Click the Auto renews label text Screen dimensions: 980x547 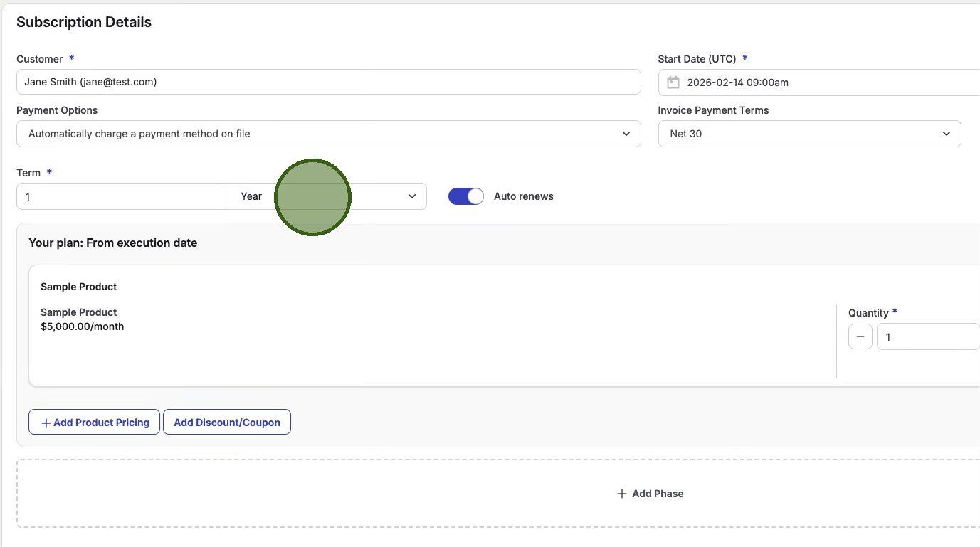[x=523, y=196]
